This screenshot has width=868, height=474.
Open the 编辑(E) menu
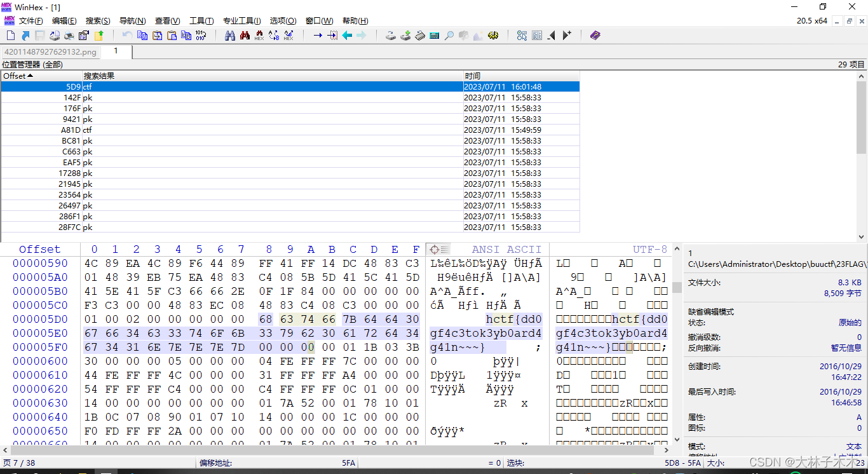tap(64, 21)
